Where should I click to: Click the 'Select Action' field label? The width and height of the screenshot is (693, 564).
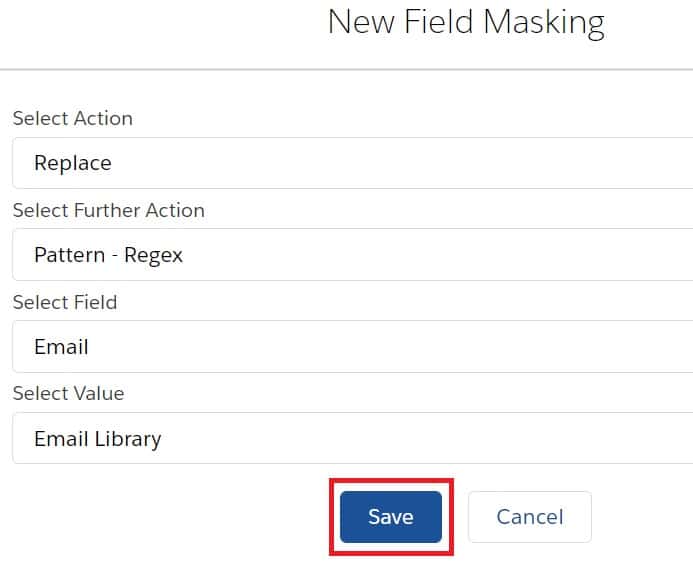72,118
